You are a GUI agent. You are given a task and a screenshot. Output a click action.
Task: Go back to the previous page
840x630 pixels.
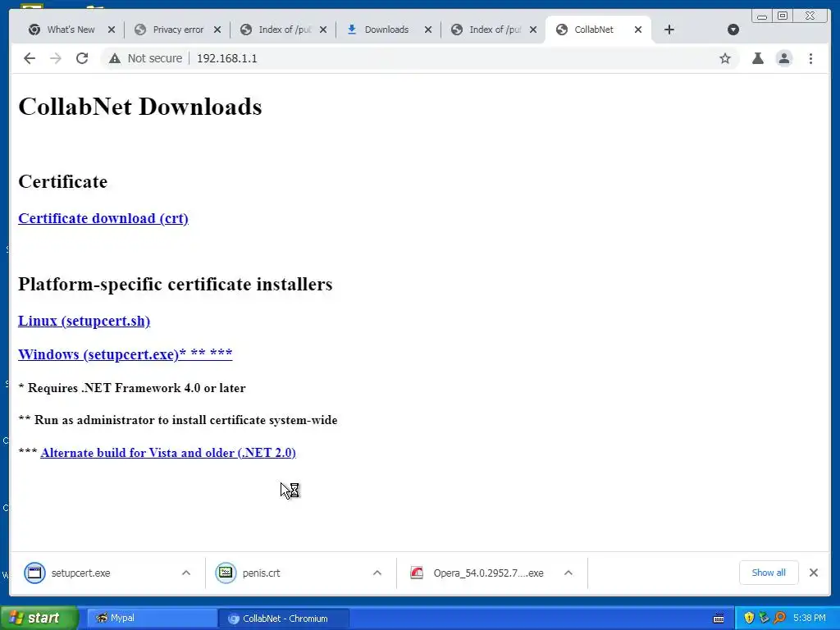point(30,58)
